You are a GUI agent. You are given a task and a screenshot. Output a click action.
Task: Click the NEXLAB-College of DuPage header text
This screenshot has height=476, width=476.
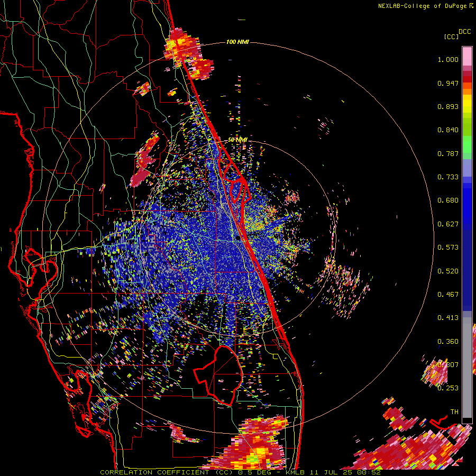pyautogui.click(x=424, y=6)
